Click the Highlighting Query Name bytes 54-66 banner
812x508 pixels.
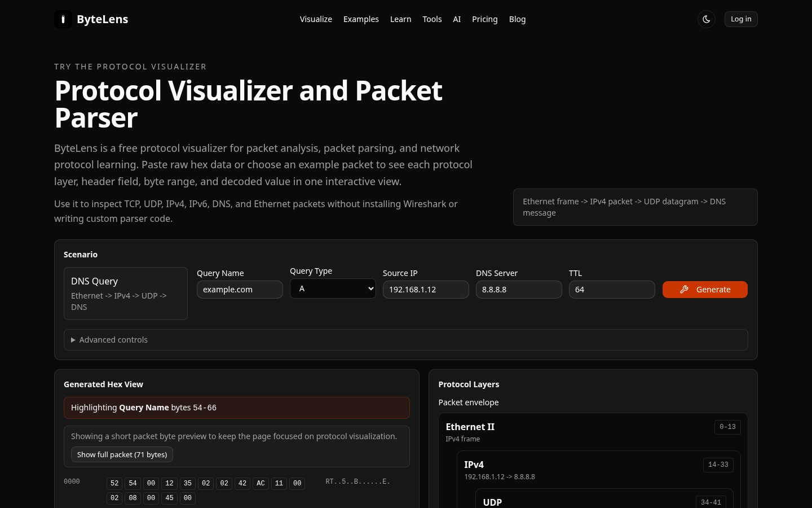[237, 408]
